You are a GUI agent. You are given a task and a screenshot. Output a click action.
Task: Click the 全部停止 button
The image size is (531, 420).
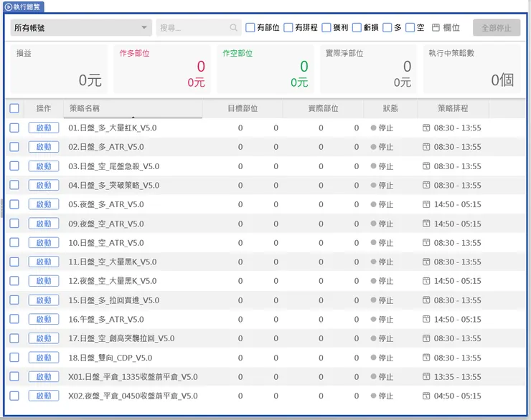click(497, 28)
